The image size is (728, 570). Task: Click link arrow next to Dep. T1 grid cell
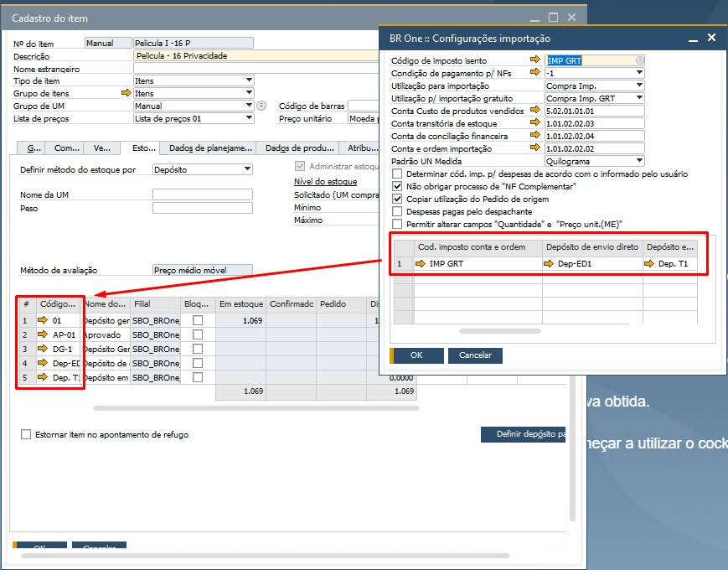point(649,263)
